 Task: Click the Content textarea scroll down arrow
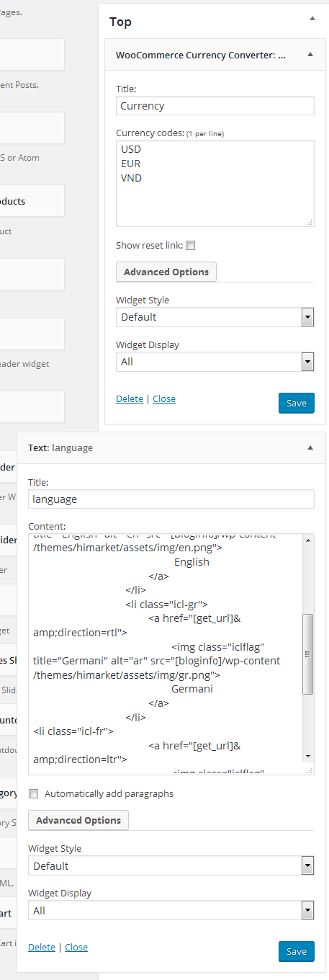coord(308,756)
